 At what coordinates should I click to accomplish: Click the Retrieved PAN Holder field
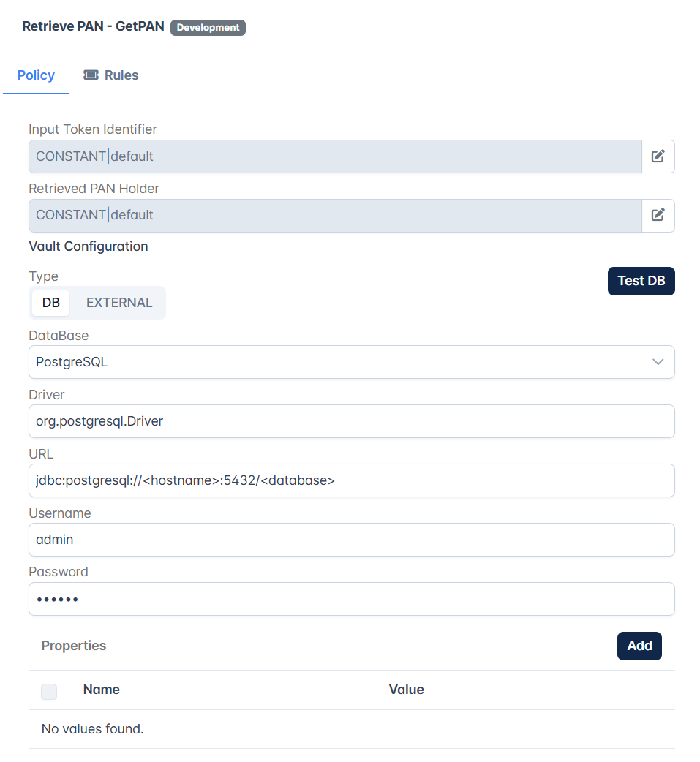(x=335, y=215)
